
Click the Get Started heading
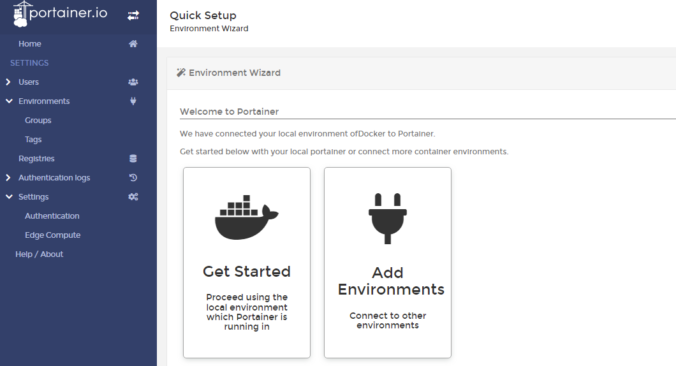pyautogui.click(x=247, y=272)
